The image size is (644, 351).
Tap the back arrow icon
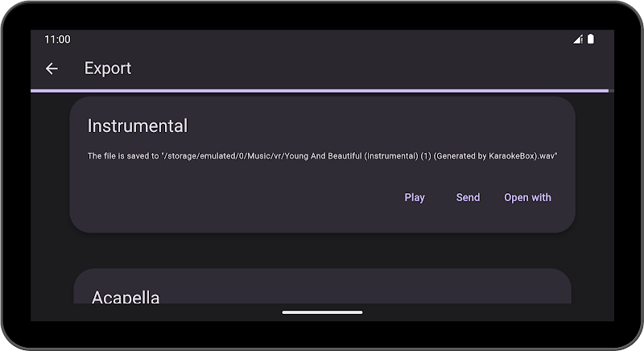click(x=52, y=68)
